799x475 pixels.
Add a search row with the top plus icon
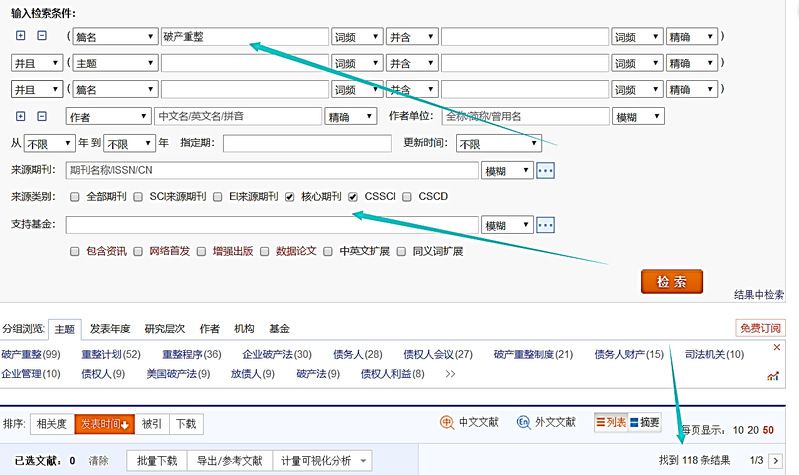(21, 36)
